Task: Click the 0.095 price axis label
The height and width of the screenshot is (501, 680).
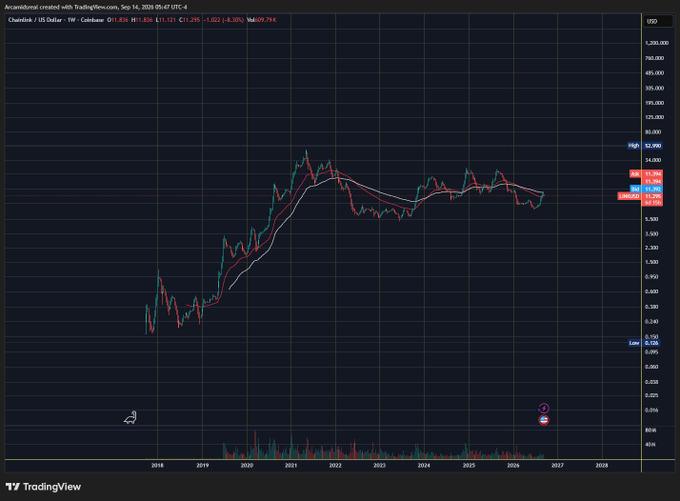Action: point(652,352)
